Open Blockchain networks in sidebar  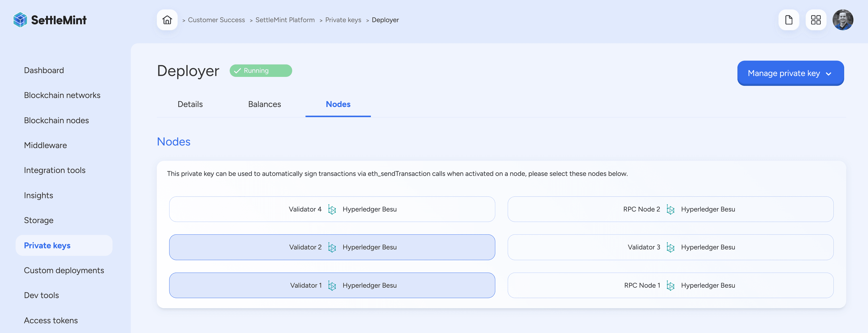coord(62,95)
